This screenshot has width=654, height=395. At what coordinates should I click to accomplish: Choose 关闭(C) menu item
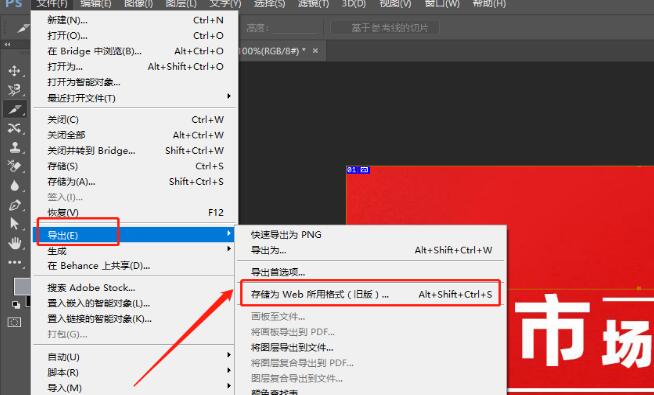135,120
